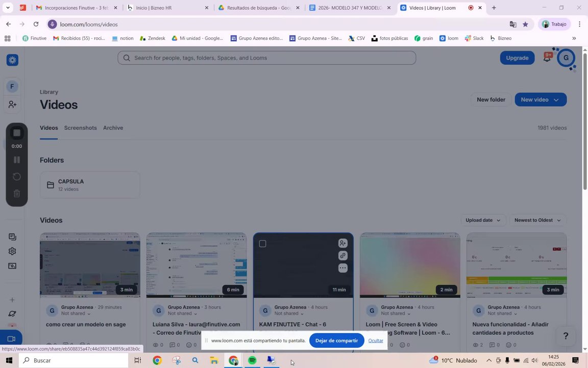Delete the recording with the trash icon
Viewport: 588px width, 368px height.
click(x=16, y=193)
